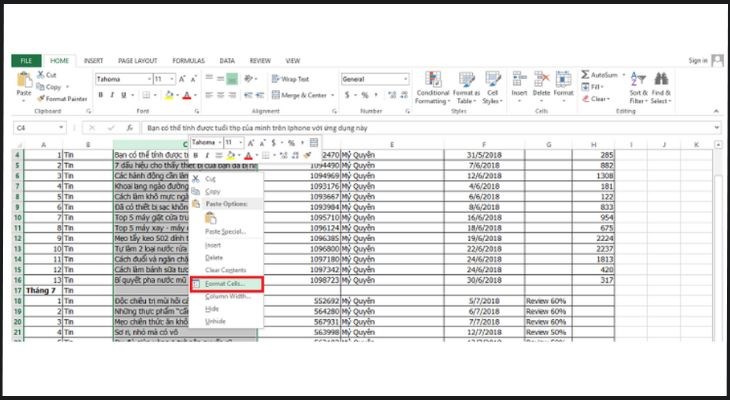Open Conditional Formatting in Styles group
The height and width of the screenshot is (400, 730).
click(432, 87)
